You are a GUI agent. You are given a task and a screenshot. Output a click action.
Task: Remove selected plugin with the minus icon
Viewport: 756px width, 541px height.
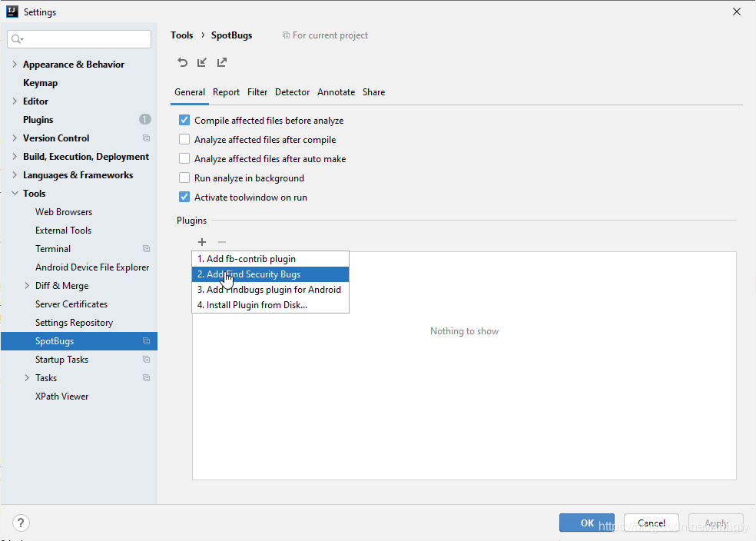coord(221,241)
